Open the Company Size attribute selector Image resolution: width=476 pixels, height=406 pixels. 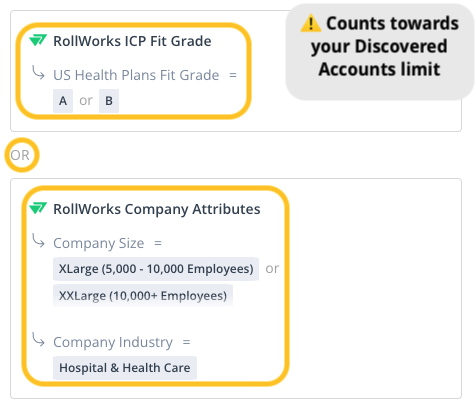(x=99, y=243)
